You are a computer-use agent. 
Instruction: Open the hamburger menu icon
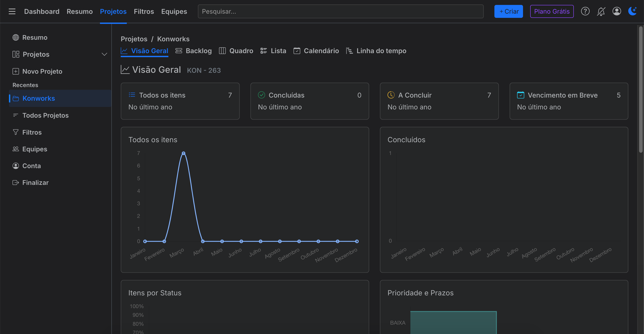click(12, 11)
